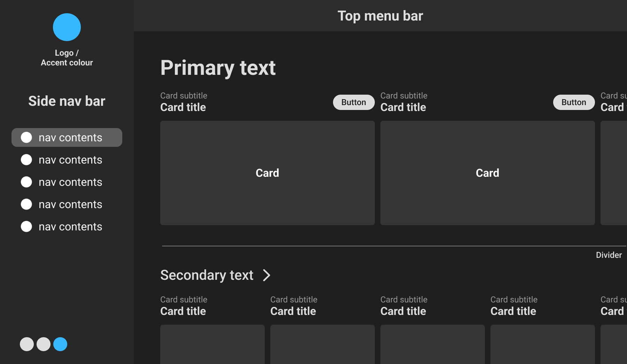Click the fourth nav item's circle icon
Image resolution: width=627 pixels, height=364 pixels.
coord(26,204)
